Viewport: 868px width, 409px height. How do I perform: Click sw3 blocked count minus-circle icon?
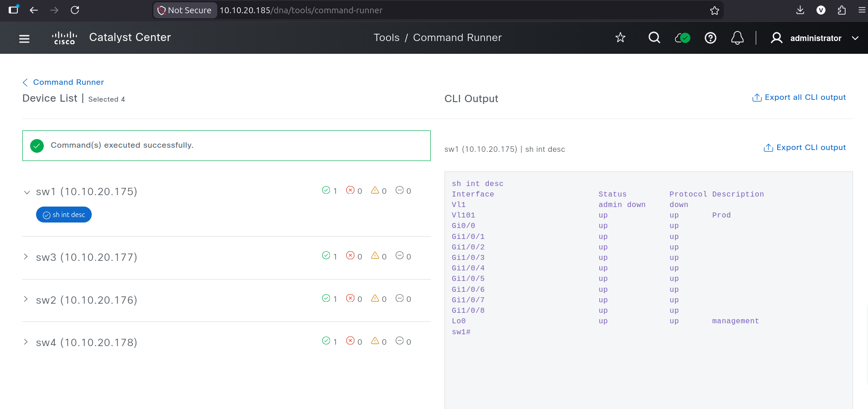coord(400,255)
